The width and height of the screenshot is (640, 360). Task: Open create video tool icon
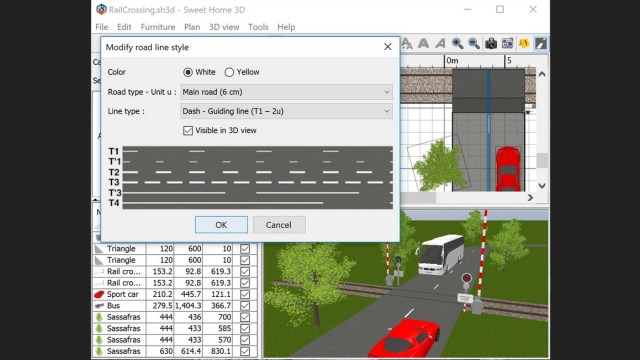click(507, 43)
